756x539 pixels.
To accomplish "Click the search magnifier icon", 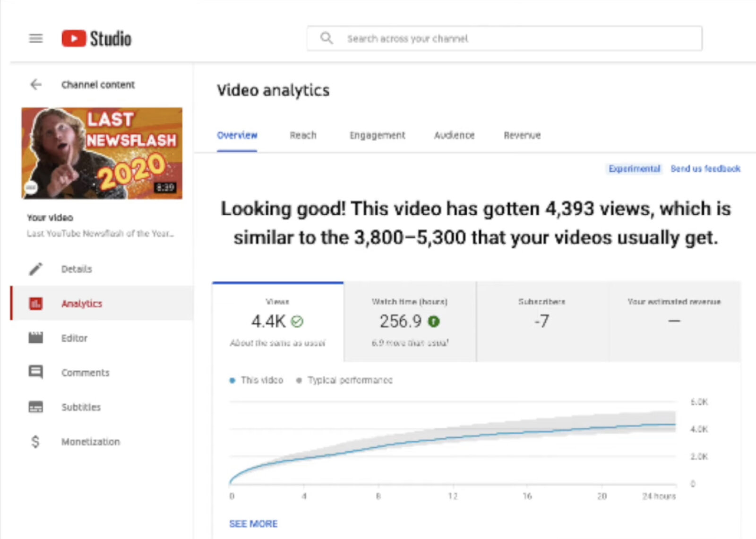I will click(x=326, y=38).
